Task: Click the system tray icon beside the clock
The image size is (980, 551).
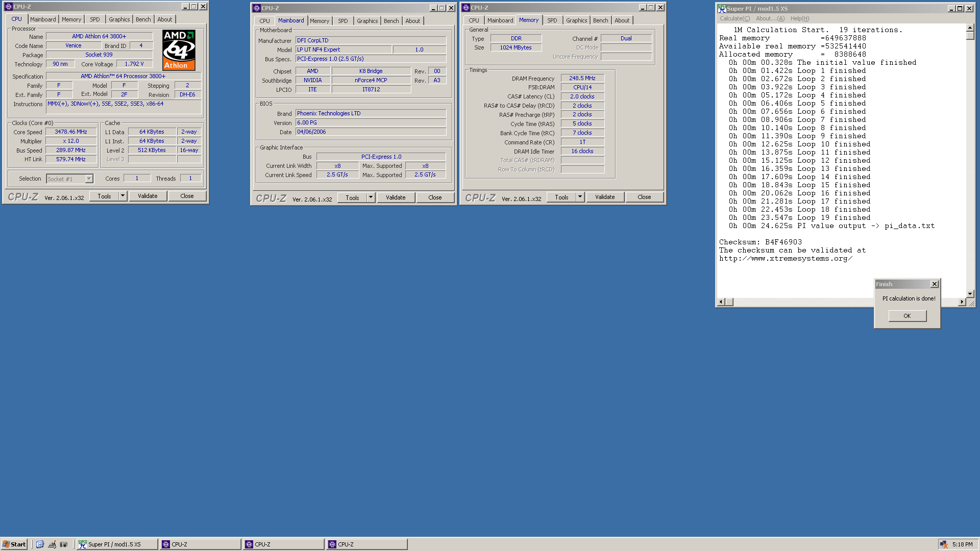Action: (944, 544)
